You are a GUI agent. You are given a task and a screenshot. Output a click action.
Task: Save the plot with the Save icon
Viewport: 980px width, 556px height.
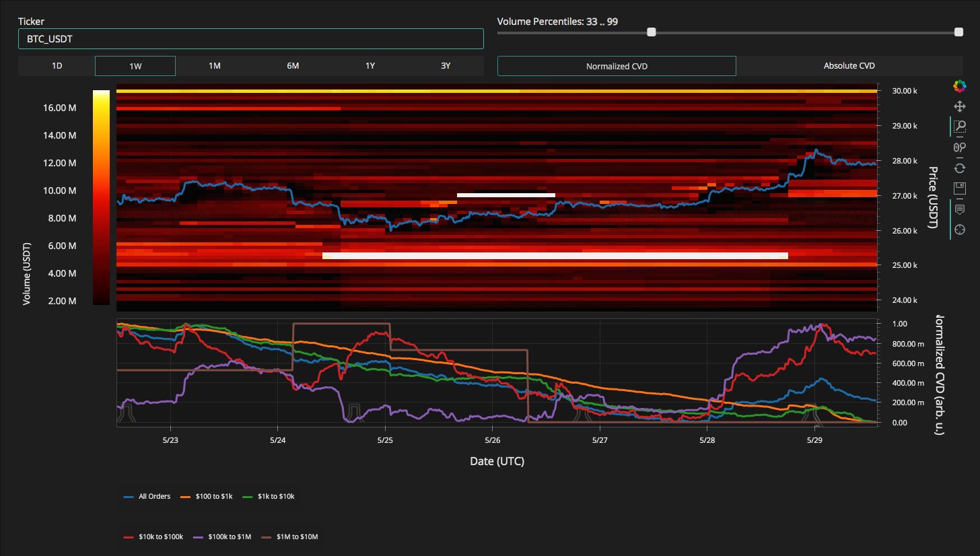pos(959,188)
